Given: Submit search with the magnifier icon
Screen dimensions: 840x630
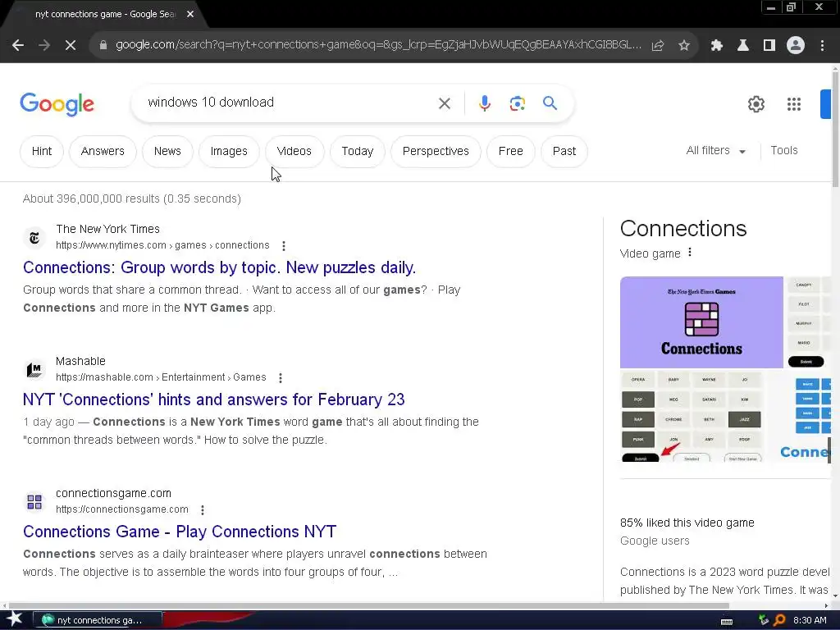Looking at the screenshot, I should pyautogui.click(x=550, y=103).
